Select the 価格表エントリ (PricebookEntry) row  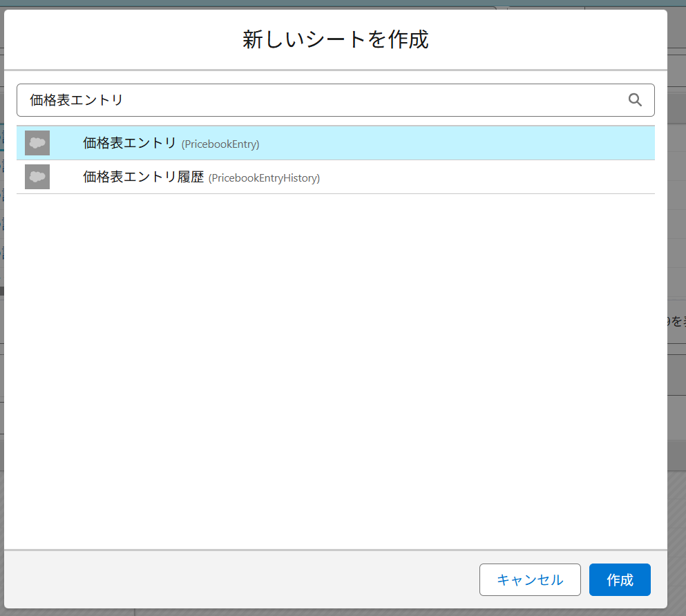pos(336,143)
